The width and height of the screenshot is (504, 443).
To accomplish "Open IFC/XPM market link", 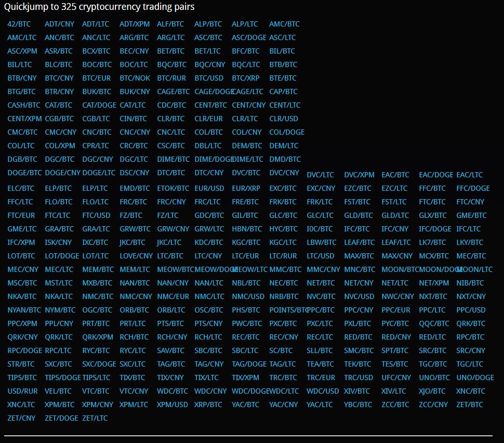I will point(21,243).
